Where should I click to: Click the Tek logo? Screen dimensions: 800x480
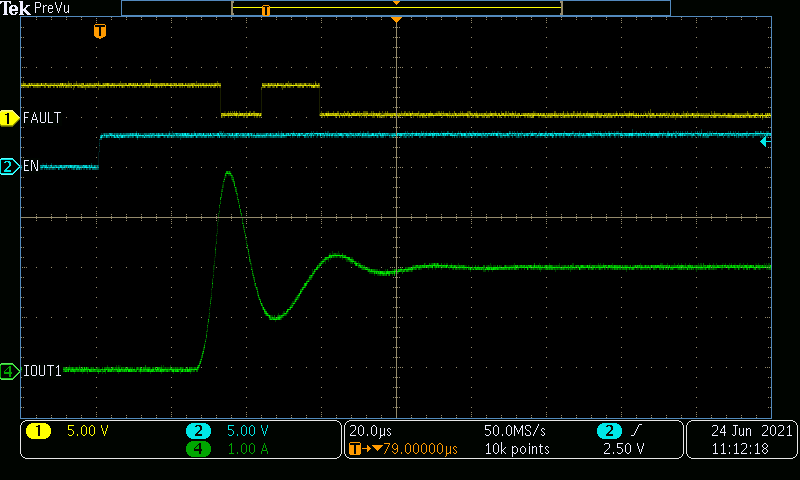[x=15, y=8]
